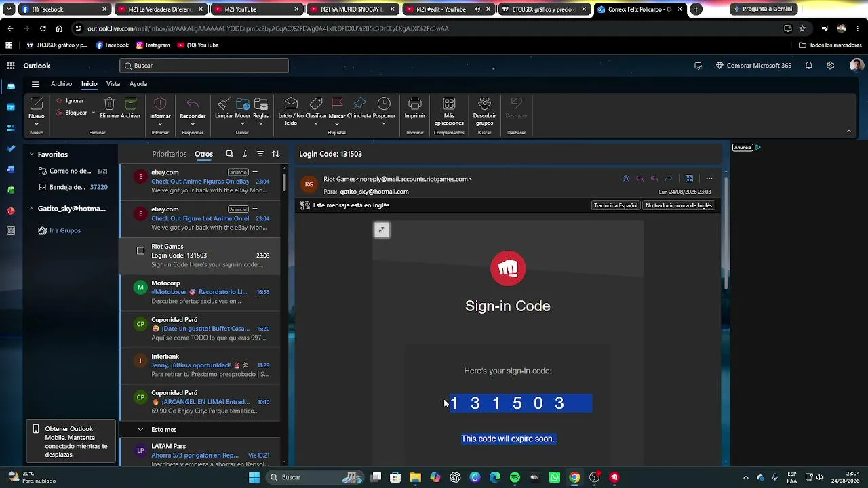Click the Limpiar broom icon
The height and width of the screenshot is (488, 868).
tap(223, 104)
